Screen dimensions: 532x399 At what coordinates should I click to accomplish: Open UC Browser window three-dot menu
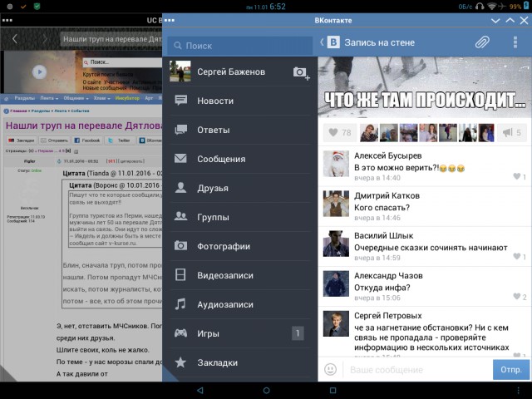(7, 20)
